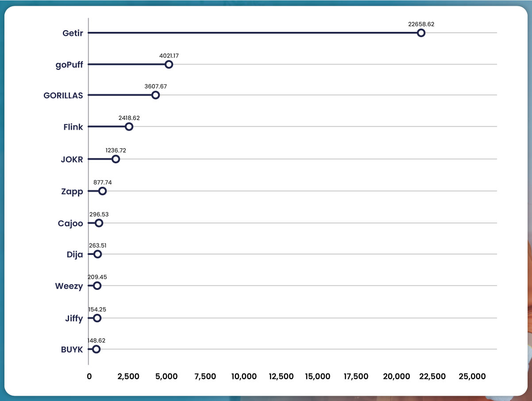Viewport: 532px width, 401px height.
Task: Click the value label 209.45
Action: pos(97,277)
